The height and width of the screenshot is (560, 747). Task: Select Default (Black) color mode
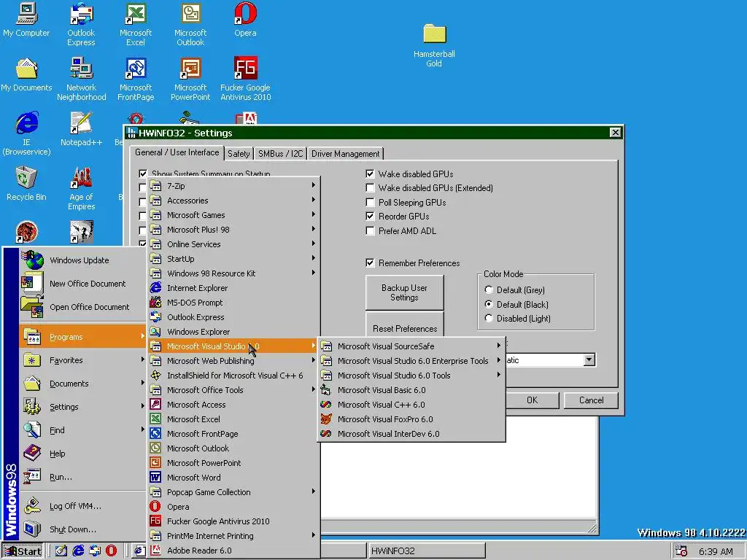click(488, 304)
